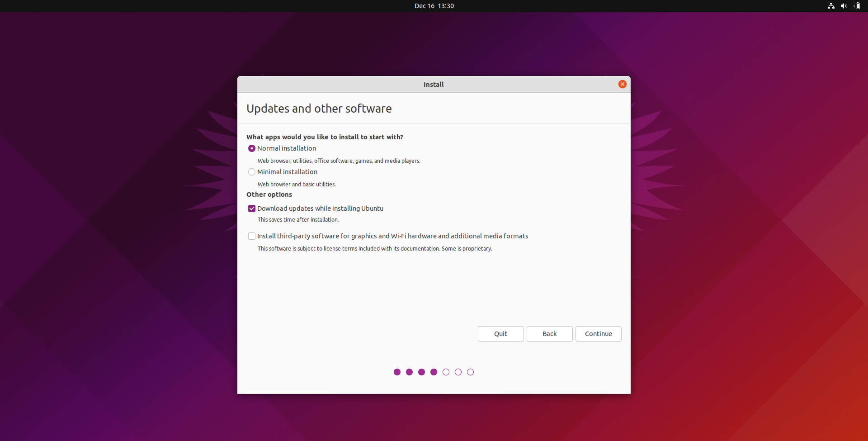
Task: Click the first filled progress dot
Action: (x=397, y=372)
